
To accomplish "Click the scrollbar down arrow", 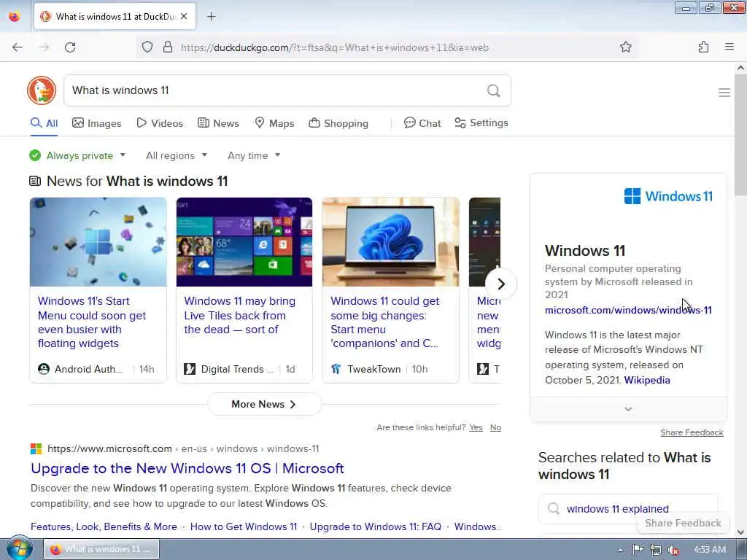I will [740, 532].
